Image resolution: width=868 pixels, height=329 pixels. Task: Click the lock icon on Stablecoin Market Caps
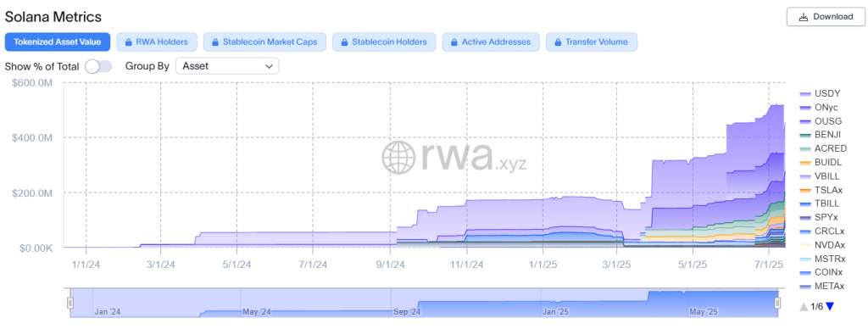[x=214, y=42]
